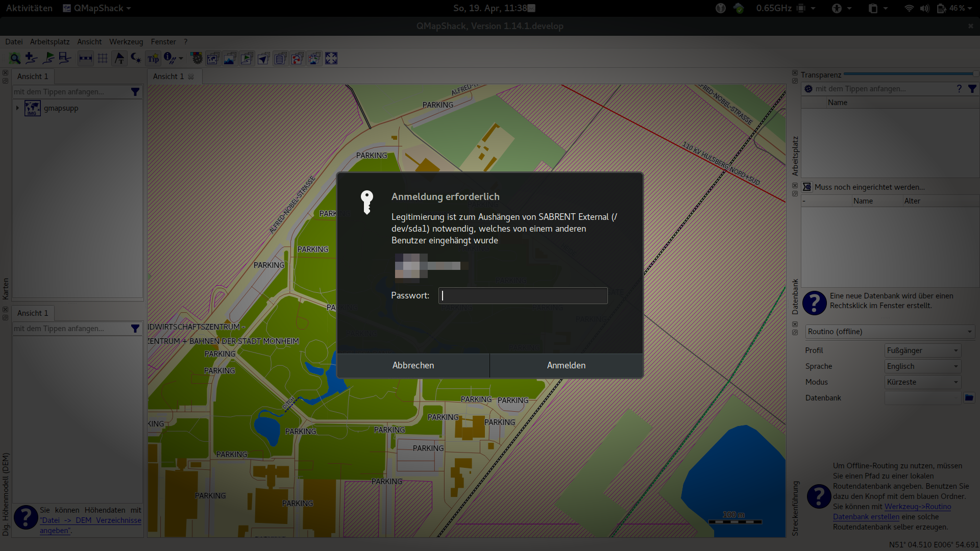
Task: Click filter funnel in Arbeitsplatz panel
Action: [x=972, y=89]
